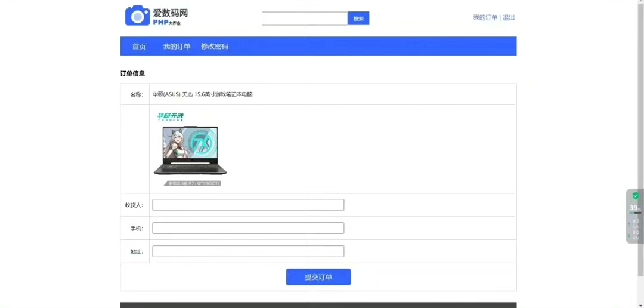Viewport: 644px width, 308px height.
Task: Click the 地址 label
Action: [x=137, y=251]
